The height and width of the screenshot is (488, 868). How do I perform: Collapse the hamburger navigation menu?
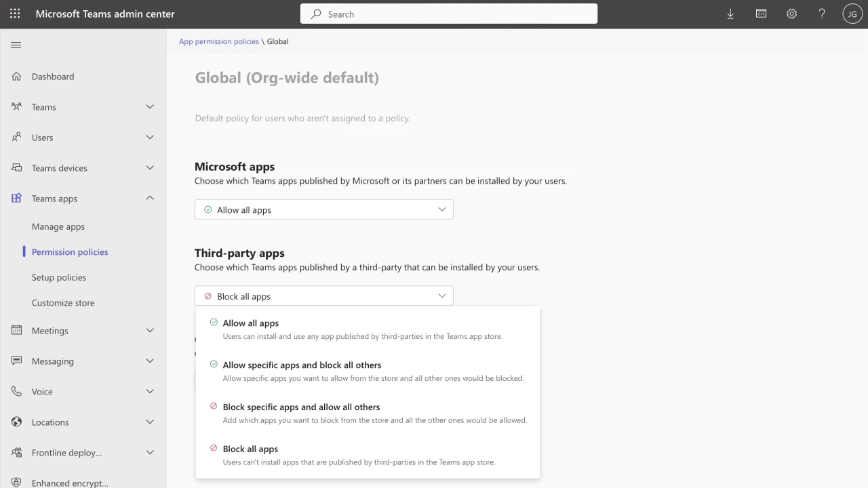(16, 45)
